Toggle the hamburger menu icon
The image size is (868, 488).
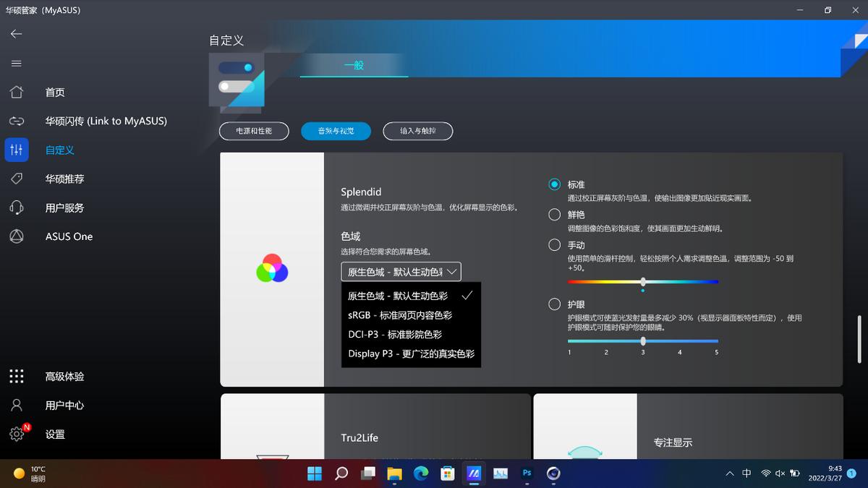pos(16,64)
